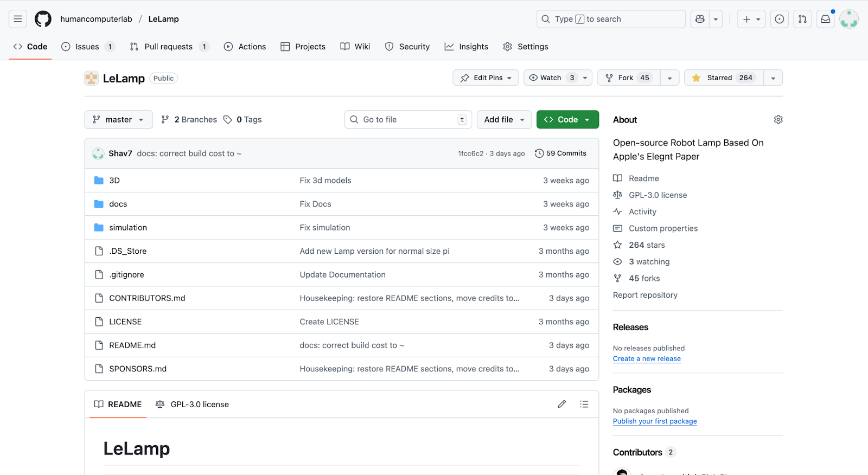Open repository Settings tab
Image resolution: width=868 pixels, height=475 pixels.
tap(526, 47)
